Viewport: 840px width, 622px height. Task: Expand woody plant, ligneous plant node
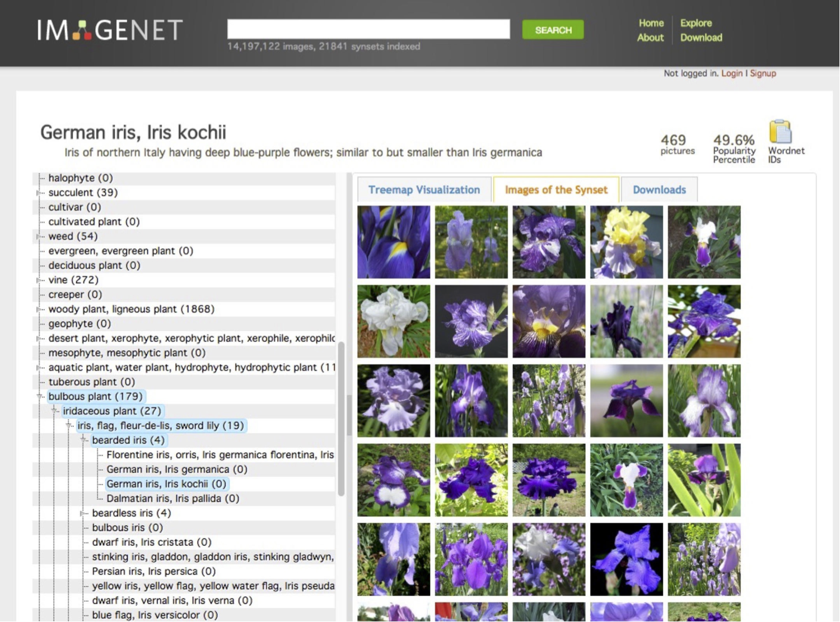[x=40, y=309]
